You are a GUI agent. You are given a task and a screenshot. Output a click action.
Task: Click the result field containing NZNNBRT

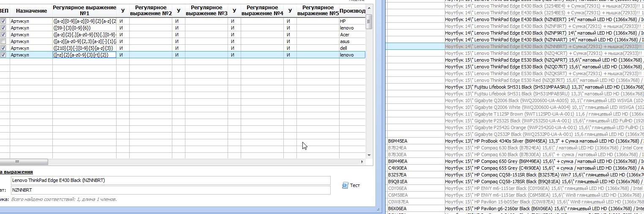(x=171, y=190)
